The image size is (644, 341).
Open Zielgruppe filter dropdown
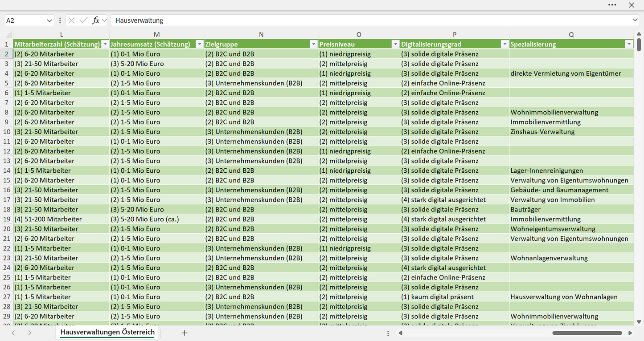(x=314, y=44)
